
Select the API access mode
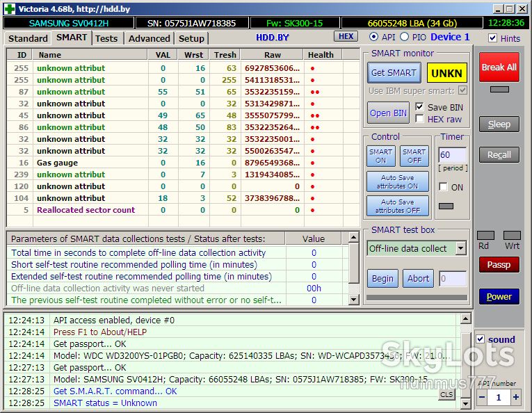point(373,37)
